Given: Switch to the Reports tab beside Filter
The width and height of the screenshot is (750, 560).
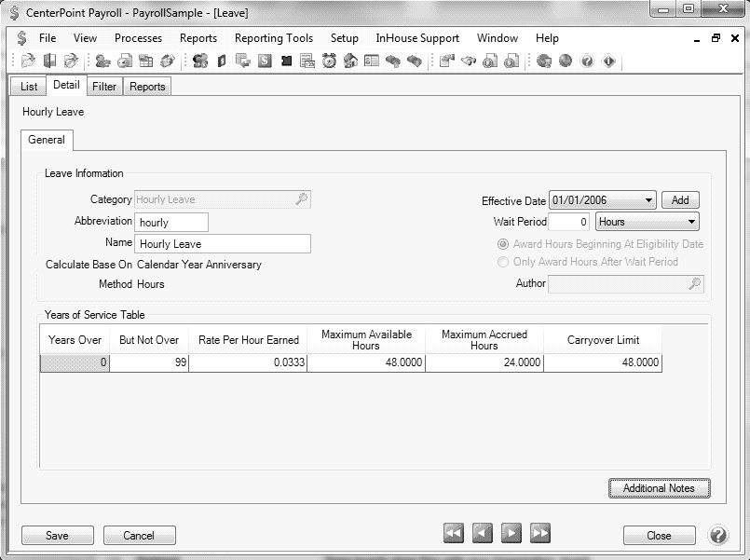Looking at the screenshot, I should (147, 86).
